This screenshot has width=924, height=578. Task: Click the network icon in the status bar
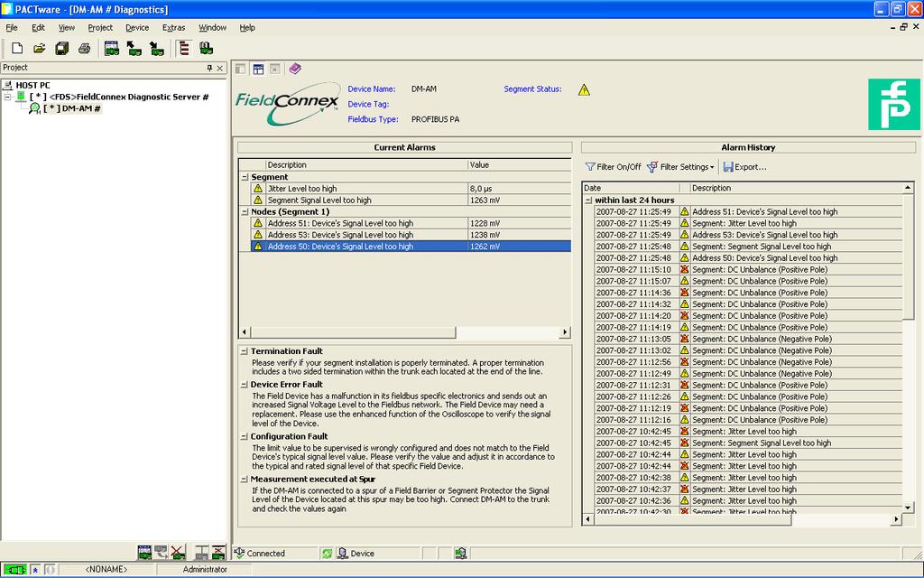(461, 554)
